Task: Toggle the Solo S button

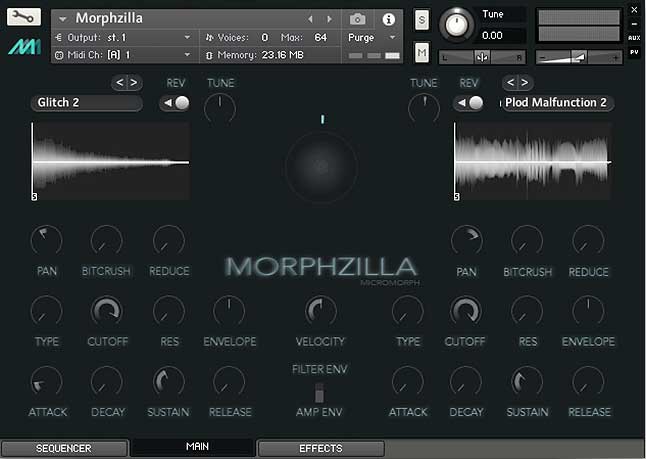Action: coord(421,19)
